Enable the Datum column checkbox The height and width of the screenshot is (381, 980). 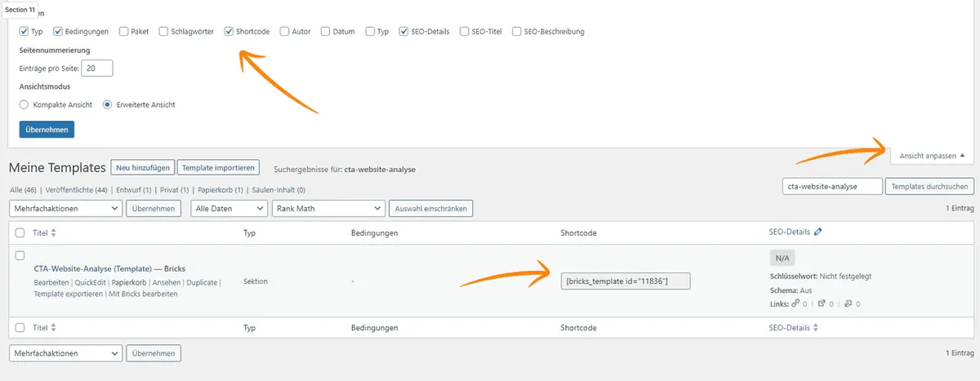326,32
